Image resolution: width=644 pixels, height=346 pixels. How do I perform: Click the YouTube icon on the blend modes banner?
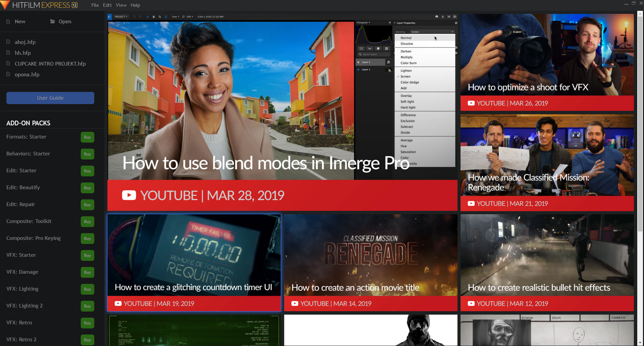pyautogui.click(x=129, y=195)
